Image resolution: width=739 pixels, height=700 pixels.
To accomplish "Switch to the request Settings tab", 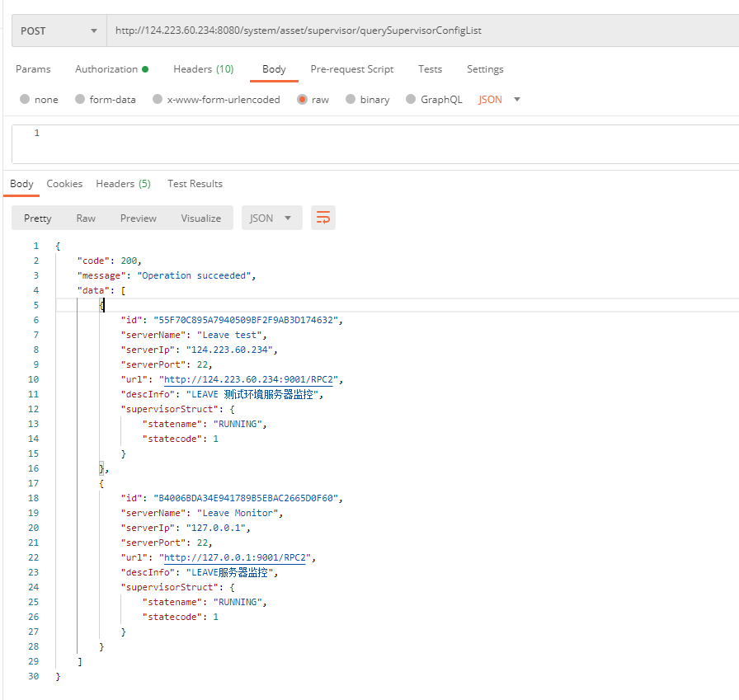I will coord(485,69).
